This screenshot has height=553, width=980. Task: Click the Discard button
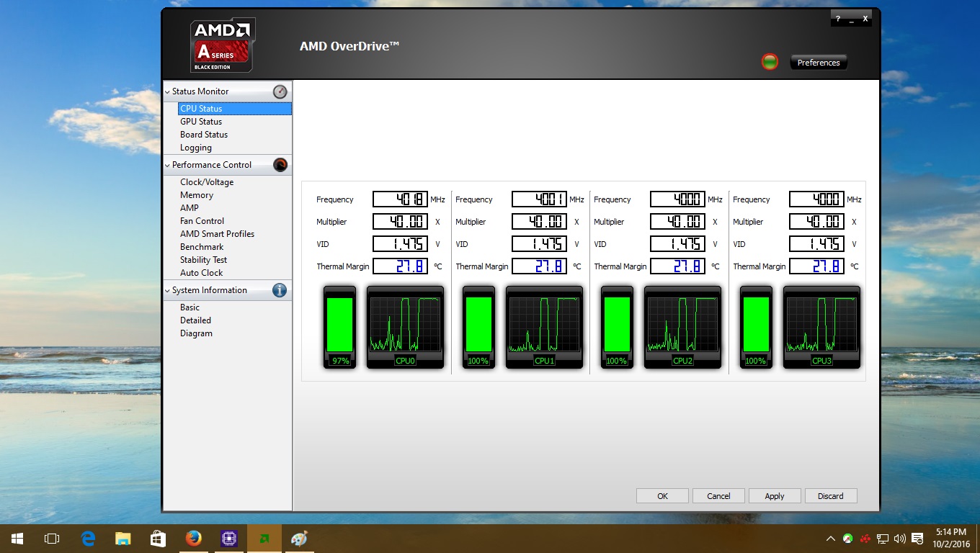831,495
